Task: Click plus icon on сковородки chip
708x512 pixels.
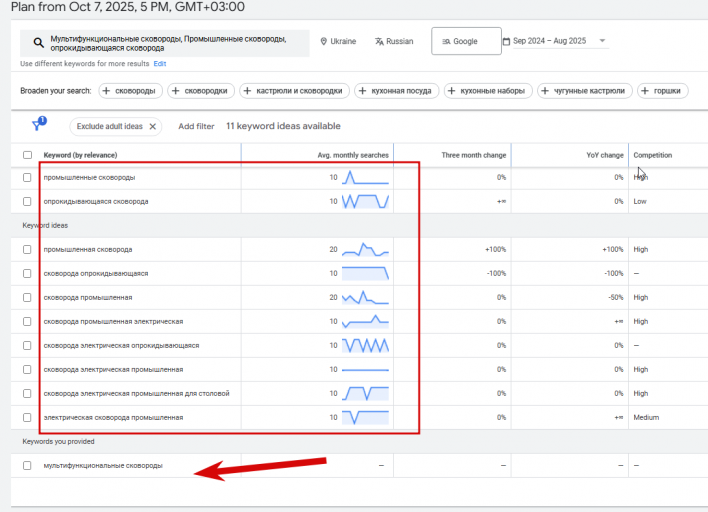Action: (x=176, y=91)
